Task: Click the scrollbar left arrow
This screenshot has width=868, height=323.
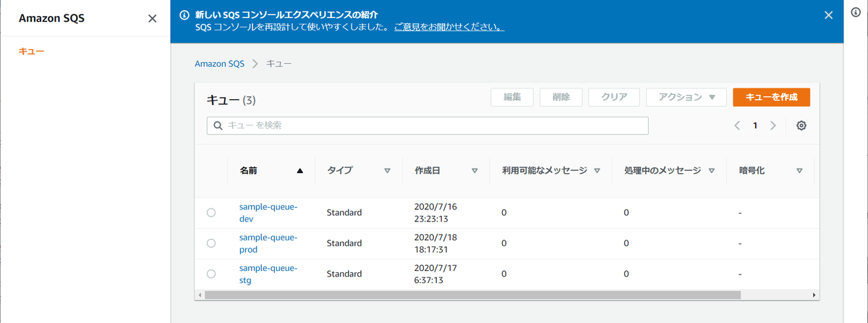Action: point(199,295)
